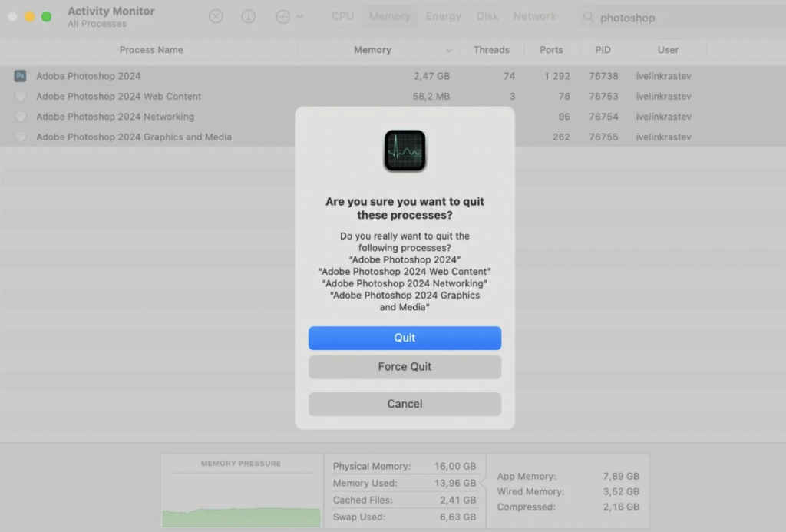Cancel the quit processes dialog
Viewport: 786px width, 532px height.
tap(405, 404)
